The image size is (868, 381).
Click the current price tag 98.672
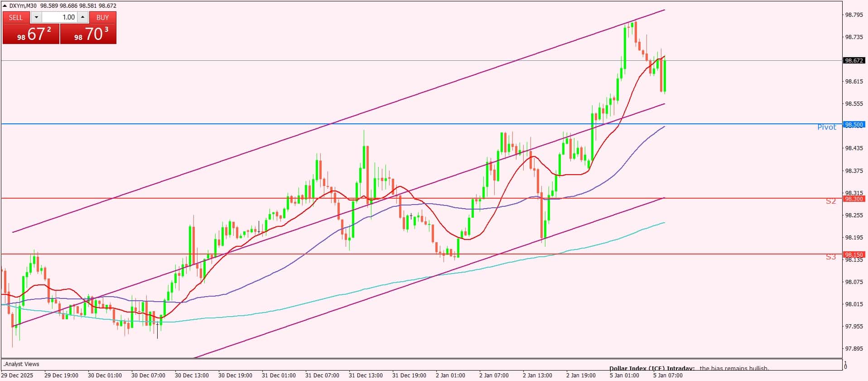(854, 60)
